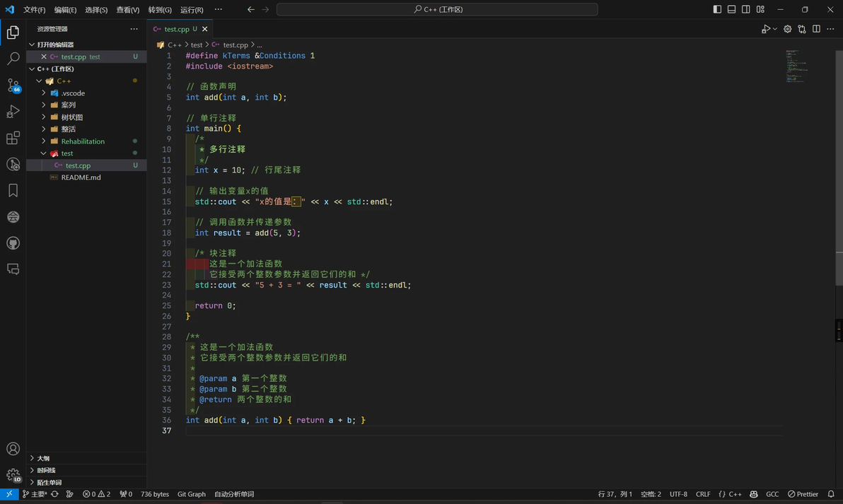Select test.cpp in explorer tree
The height and width of the screenshot is (504, 843).
86,165
